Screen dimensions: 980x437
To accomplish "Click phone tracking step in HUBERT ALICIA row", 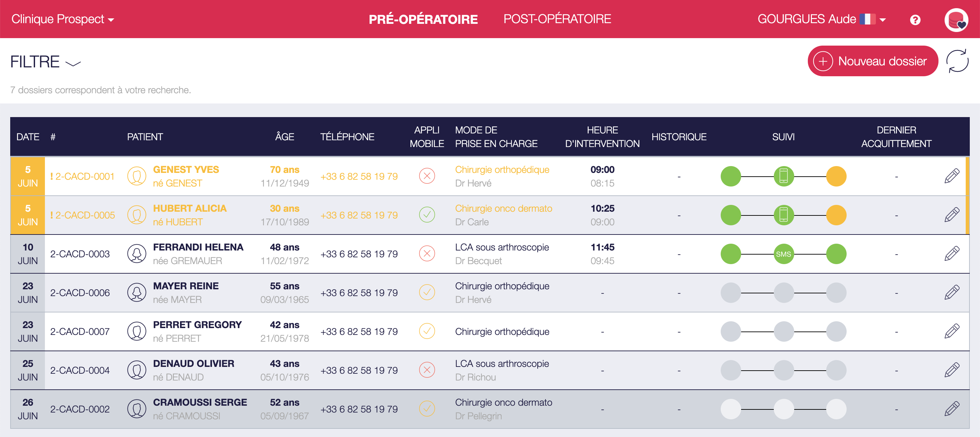I will [783, 215].
